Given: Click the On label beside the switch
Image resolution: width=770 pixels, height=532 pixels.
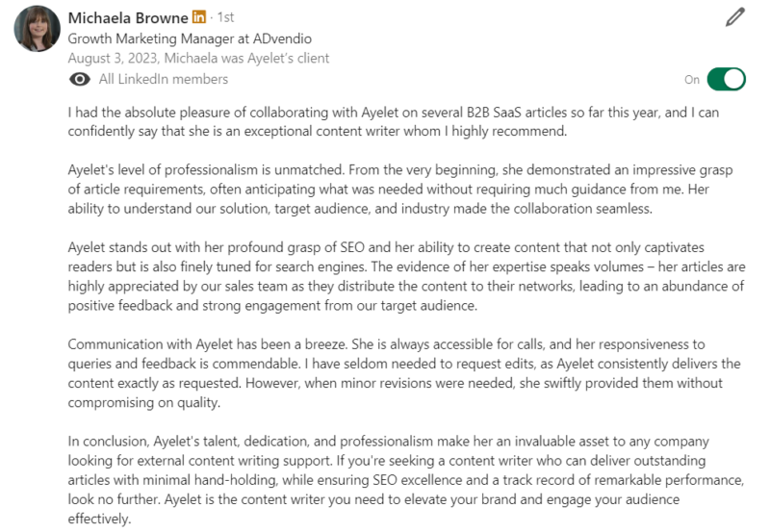Looking at the screenshot, I should click(692, 80).
